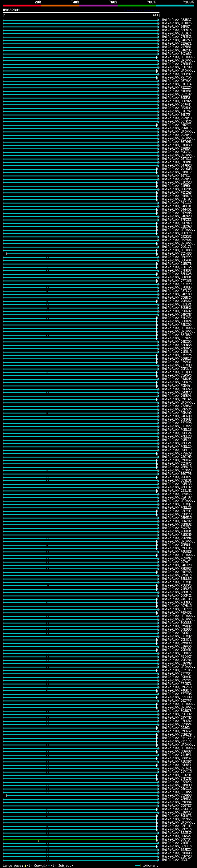The image size is (197, 868).
Task: Click the end position label 411
Action: click(x=155, y=15)
